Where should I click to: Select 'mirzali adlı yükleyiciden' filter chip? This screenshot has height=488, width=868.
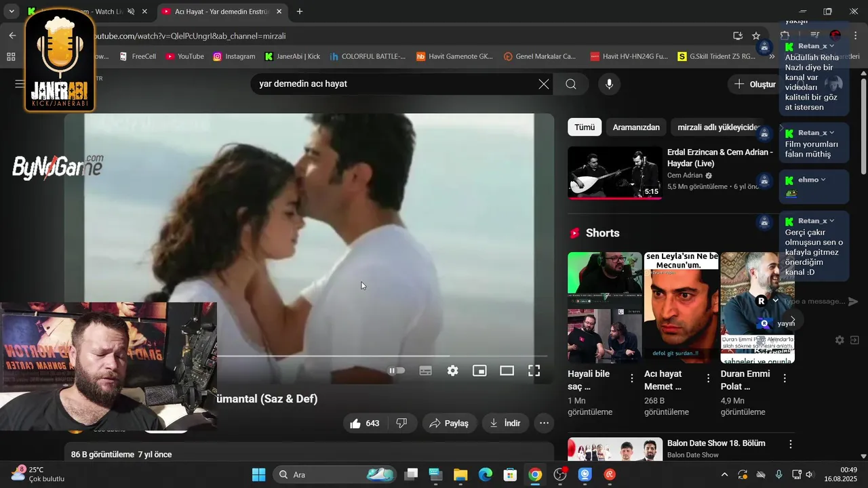pyautogui.click(x=719, y=127)
